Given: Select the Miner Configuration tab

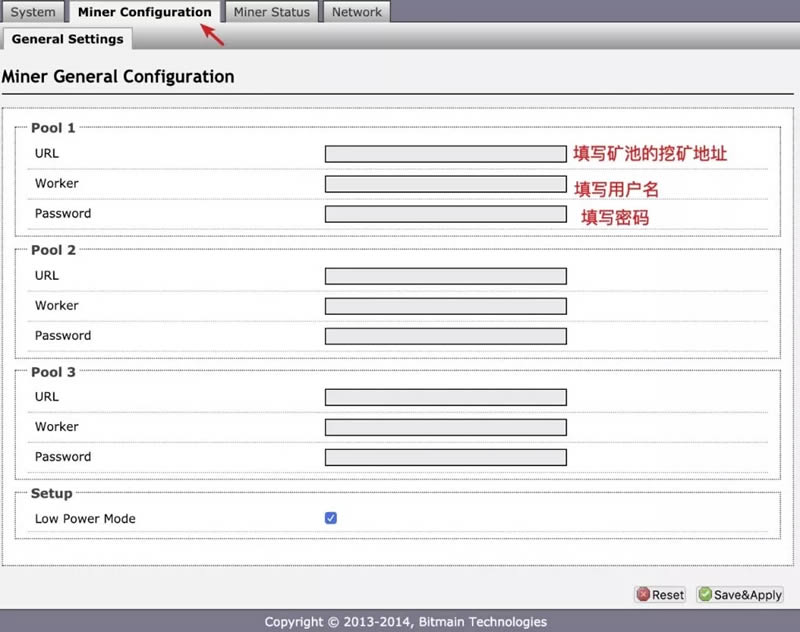Looking at the screenshot, I should pyautogui.click(x=144, y=12).
